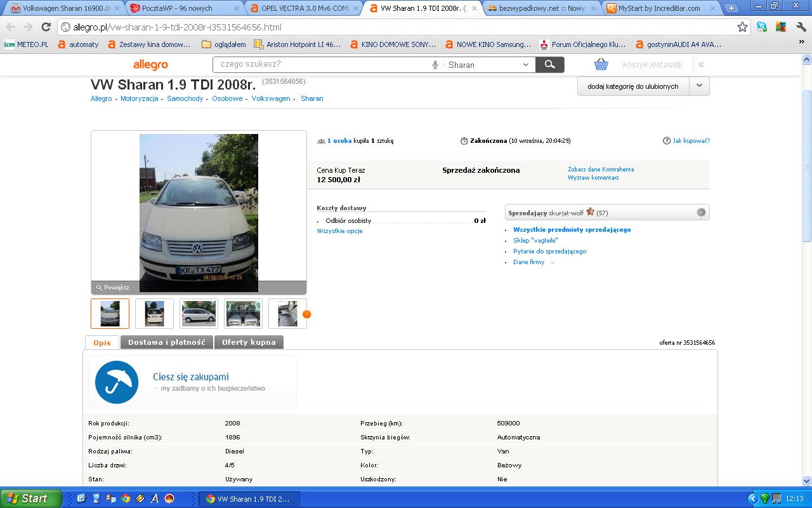Viewport: 812px width, 508px height.
Task: Open the Ariston Hotpoint bookmark
Action: (297, 44)
